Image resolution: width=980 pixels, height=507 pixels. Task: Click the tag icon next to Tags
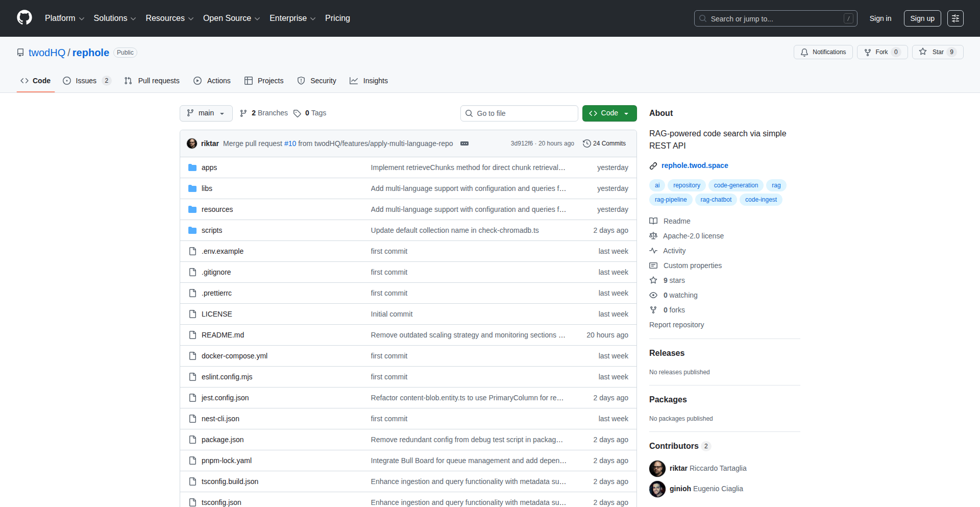(x=297, y=113)
